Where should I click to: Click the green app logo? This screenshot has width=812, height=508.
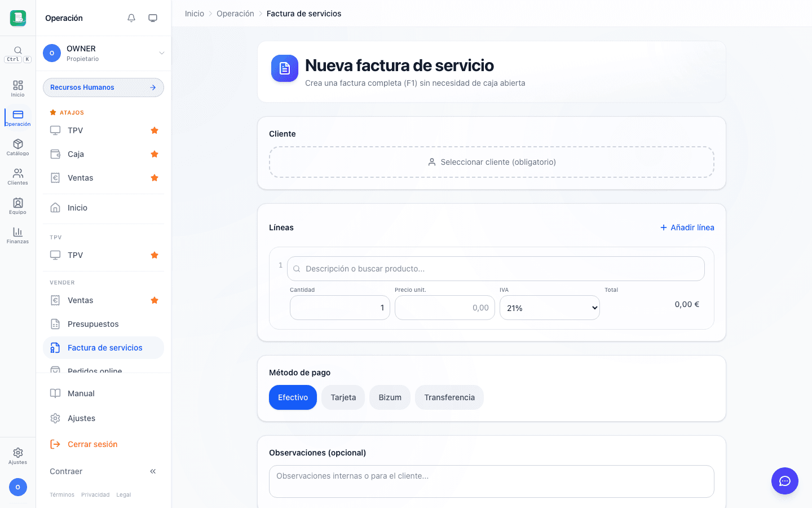(18, 18)
